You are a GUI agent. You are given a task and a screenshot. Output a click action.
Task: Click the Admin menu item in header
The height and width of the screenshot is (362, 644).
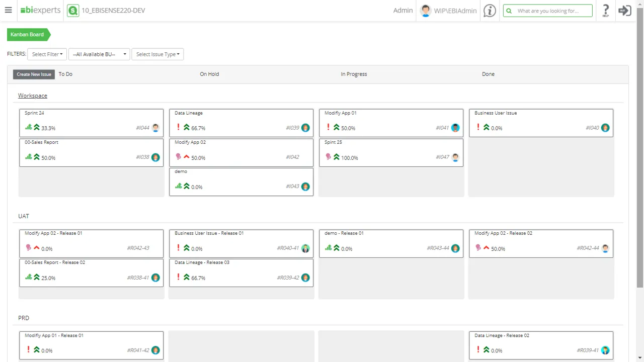[403, 11]
